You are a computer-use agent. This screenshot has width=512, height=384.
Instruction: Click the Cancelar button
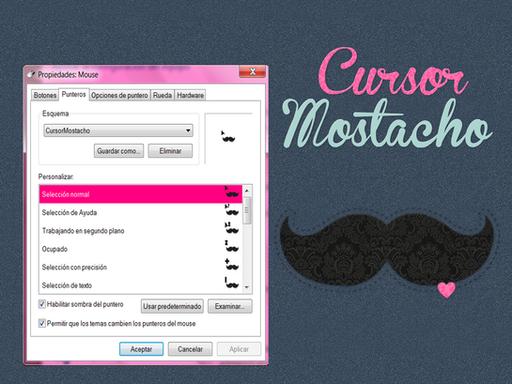coord(190,349)
